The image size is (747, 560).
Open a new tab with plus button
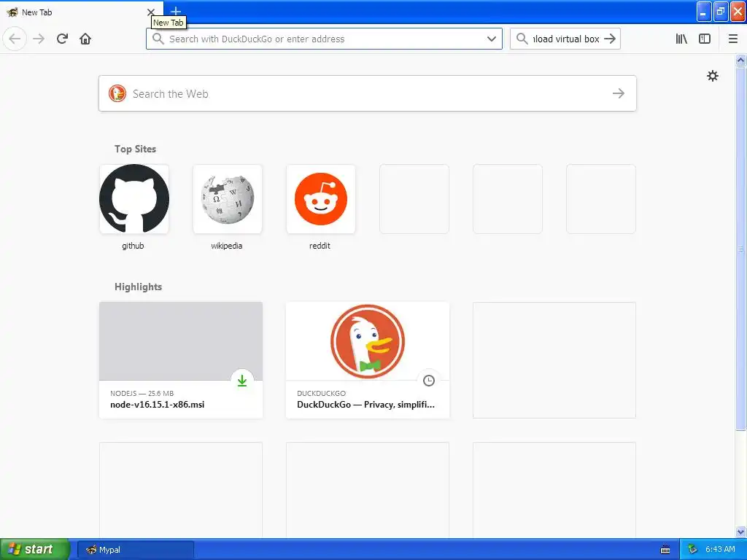tap(176, 11)
